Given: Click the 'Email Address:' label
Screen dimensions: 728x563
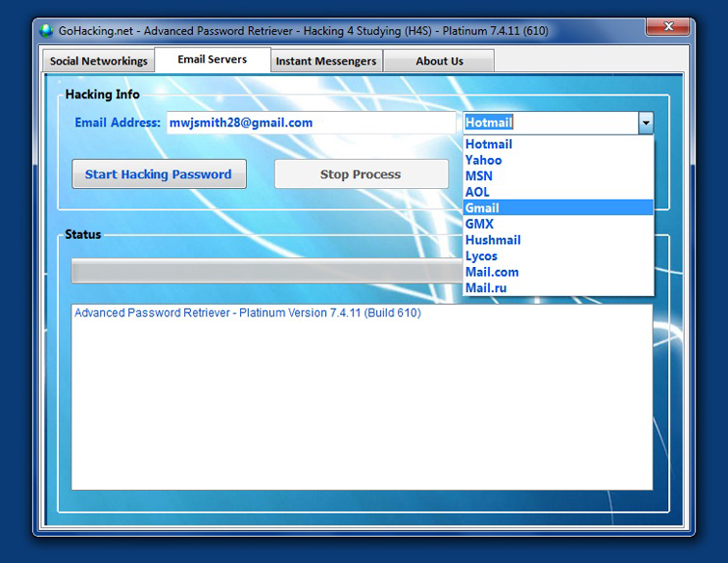Looking at the screenshot, I should point(118,122).
